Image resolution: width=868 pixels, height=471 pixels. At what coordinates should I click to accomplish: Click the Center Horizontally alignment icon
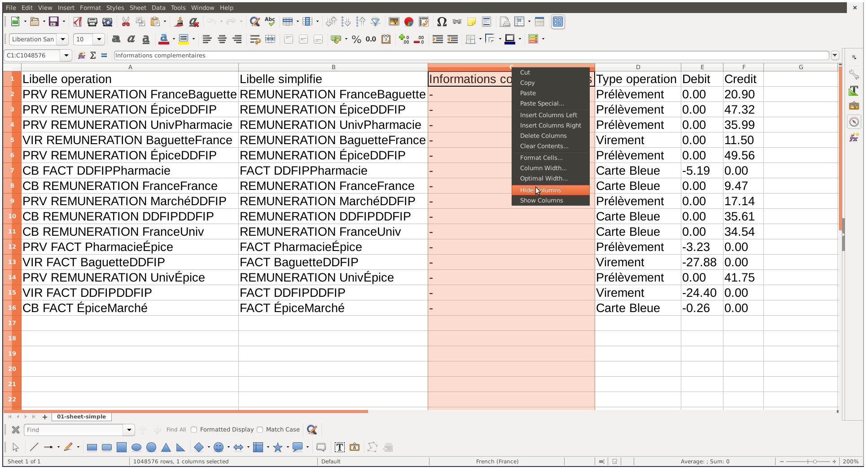(x=222, y=40)
